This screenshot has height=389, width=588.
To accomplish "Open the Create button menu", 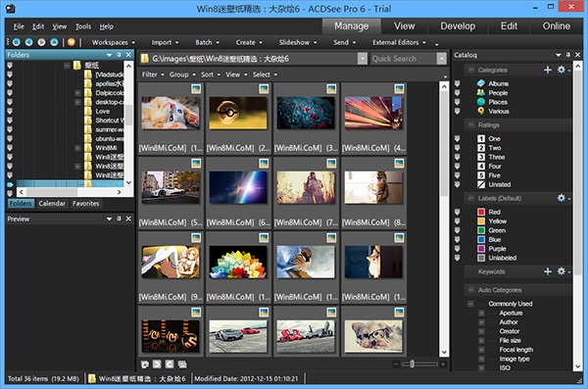I will coord(249,42).
